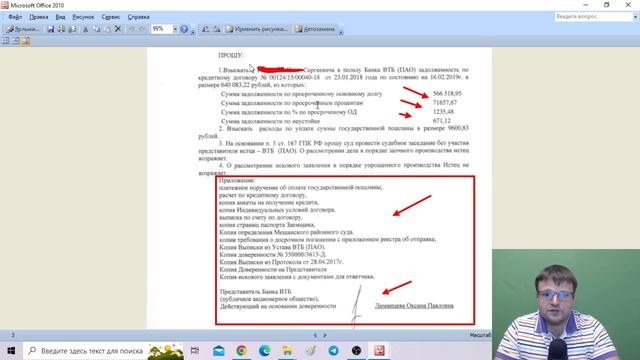Click the line 'расчет по кредитному договору'
Viewport: 640px width, 360px height.
[262, 195]
